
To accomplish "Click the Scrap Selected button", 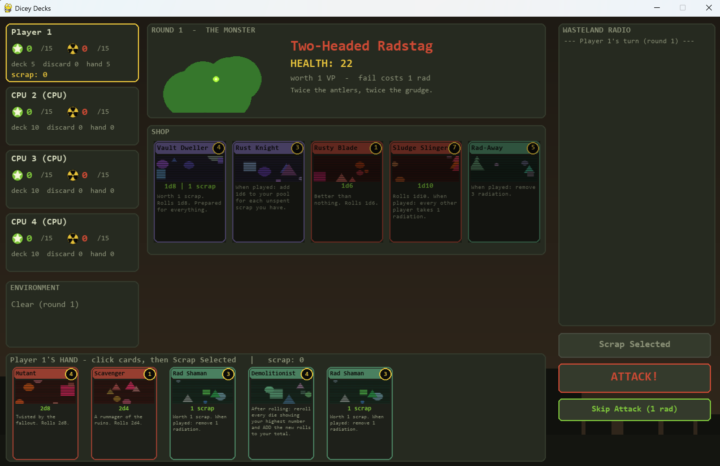I will (634, 345).
